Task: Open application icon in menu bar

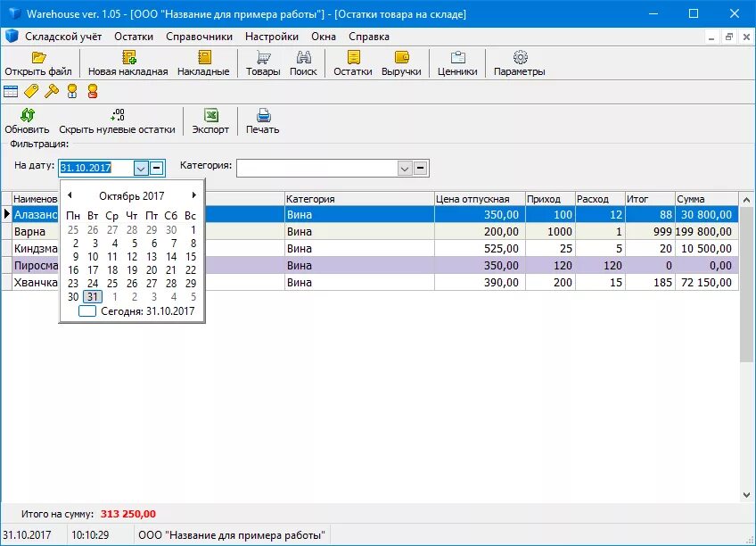Action: pyautogui.click(x=12, y=37)
